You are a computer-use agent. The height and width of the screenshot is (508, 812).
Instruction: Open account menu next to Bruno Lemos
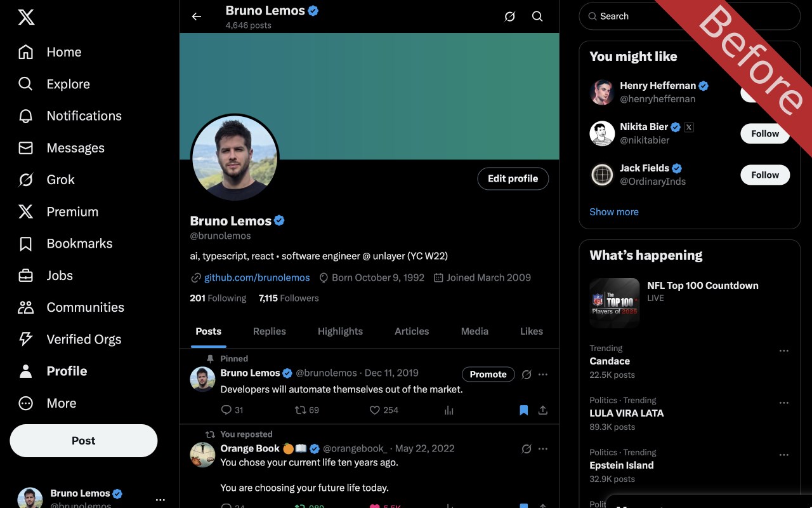pyautogui.click(x=160, y=500)
